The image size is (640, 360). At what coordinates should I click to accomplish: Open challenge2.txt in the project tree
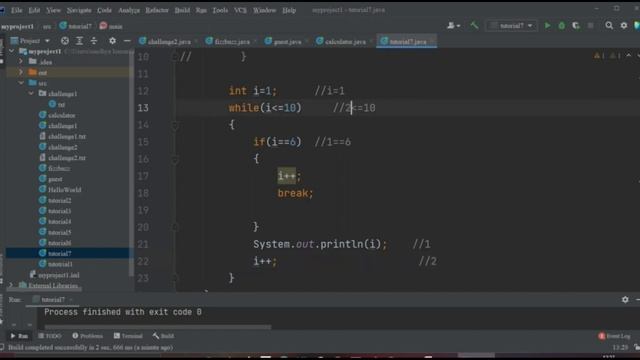63,158
